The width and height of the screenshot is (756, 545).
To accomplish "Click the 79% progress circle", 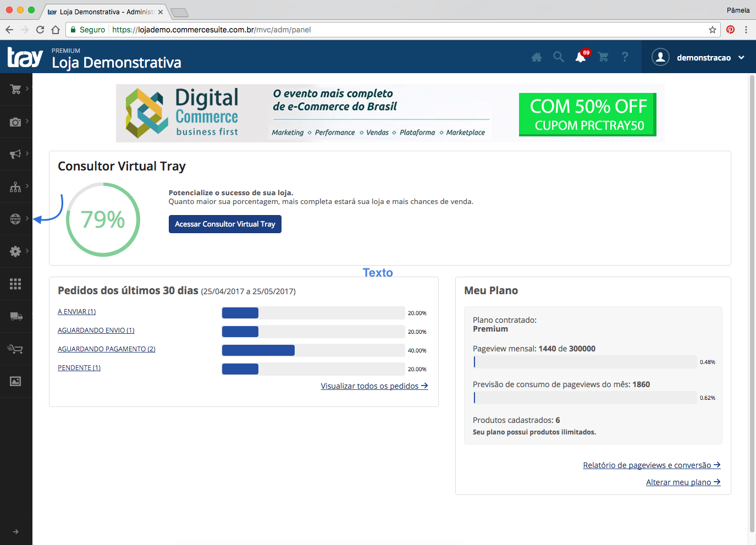I will pyautogui.click(x=103, y=219).
